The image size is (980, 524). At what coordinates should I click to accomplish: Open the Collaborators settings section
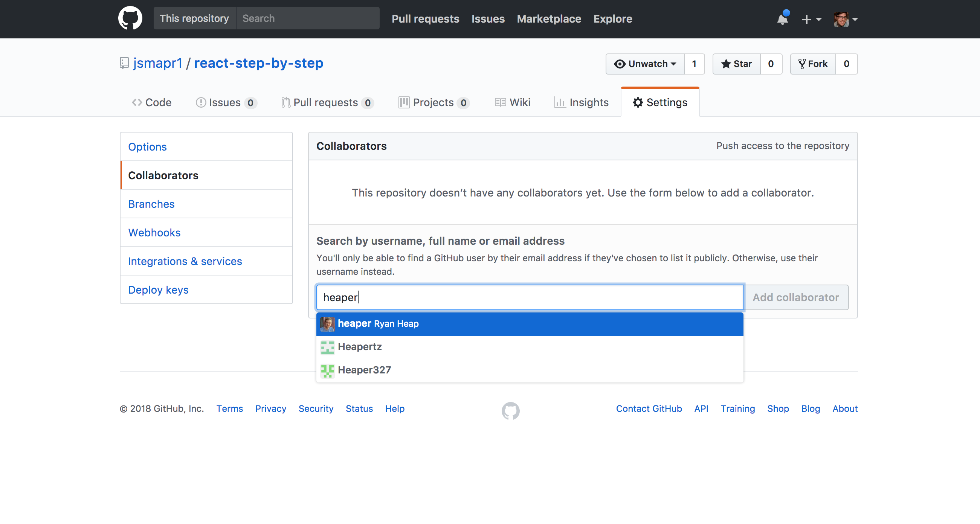tap(163, 174)
